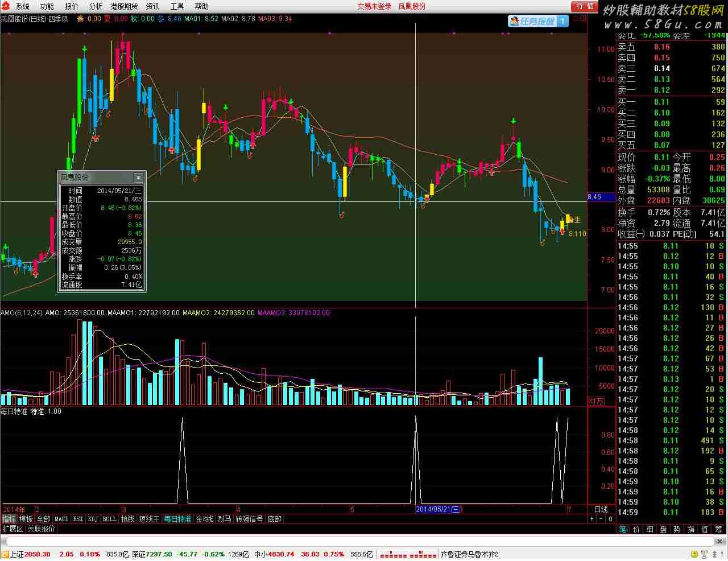Open the 资讯 menu
728x561 pixels.
tap(152, 6)
